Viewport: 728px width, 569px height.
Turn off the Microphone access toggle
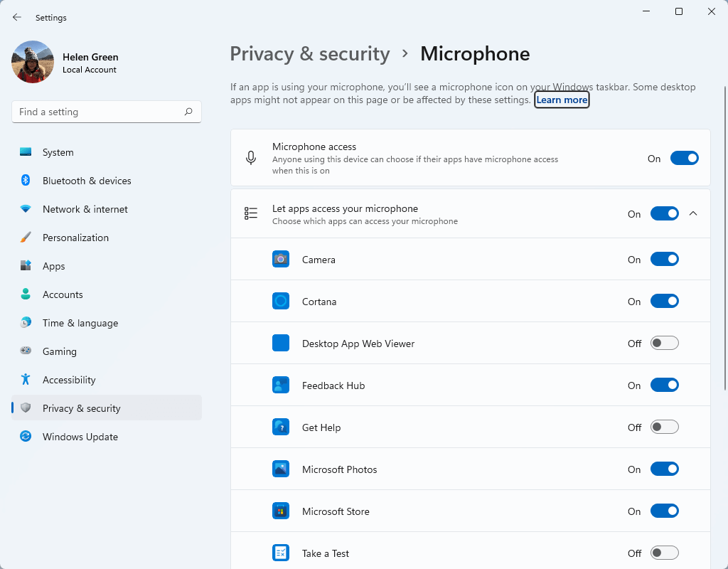click(x=685, y=159)
